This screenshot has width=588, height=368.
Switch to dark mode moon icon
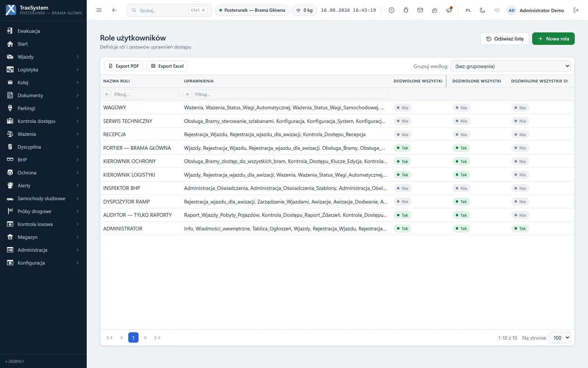point(483,10)
